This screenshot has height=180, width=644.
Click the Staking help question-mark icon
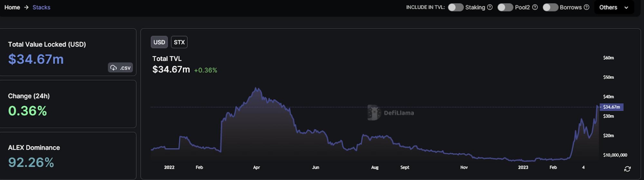(490, 7)
